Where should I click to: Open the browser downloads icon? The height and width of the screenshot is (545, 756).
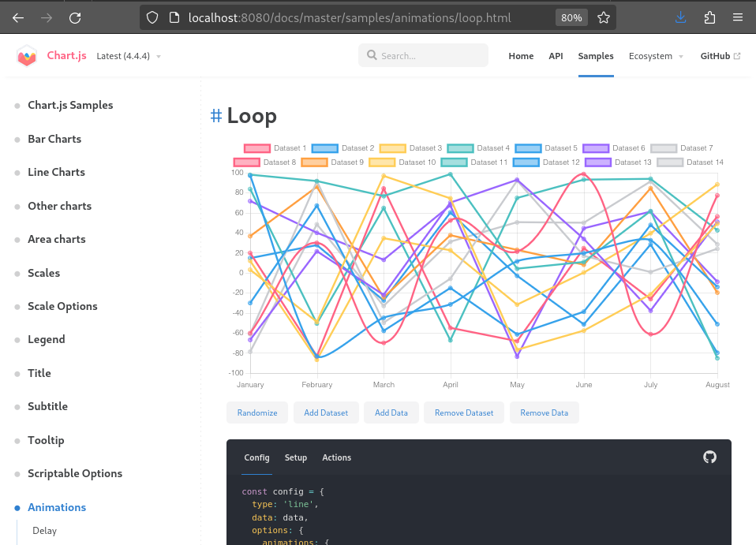(x=680, y=17)
